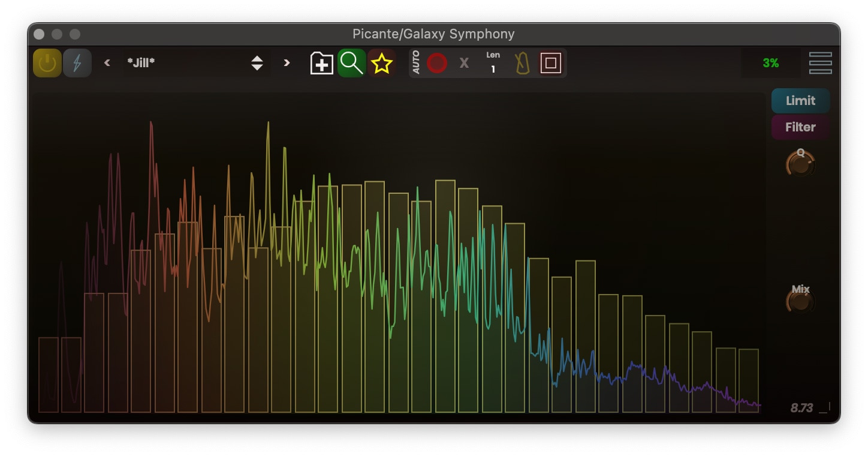The image size is (868, 456).
Task: Click the add-folder save preset icon
Action: (322, 63)
